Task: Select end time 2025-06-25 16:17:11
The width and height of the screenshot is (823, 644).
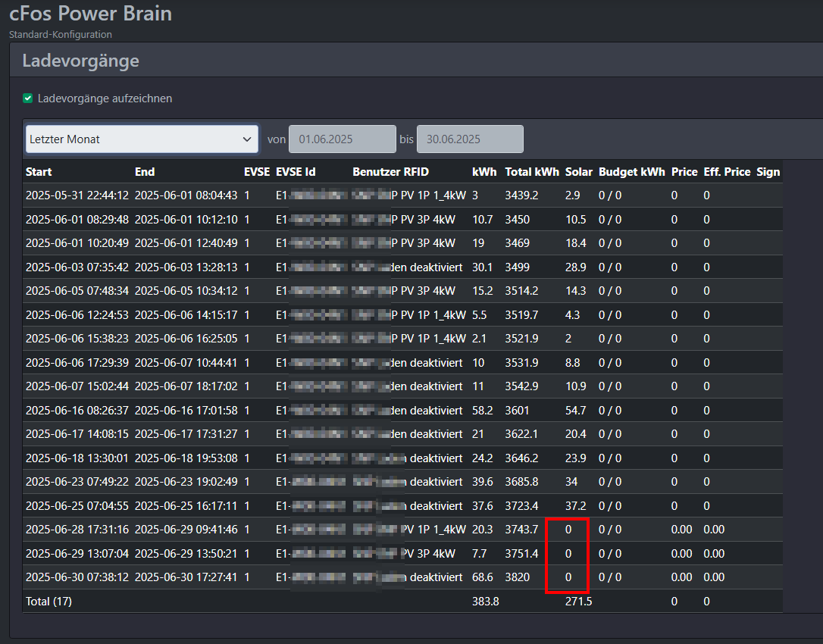Action: tap(186, 506)
